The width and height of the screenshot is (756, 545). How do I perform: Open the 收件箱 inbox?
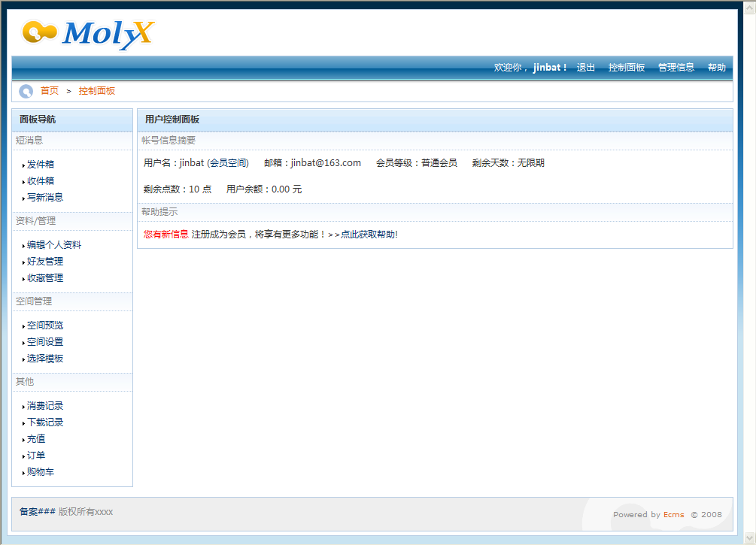[41, 181]
